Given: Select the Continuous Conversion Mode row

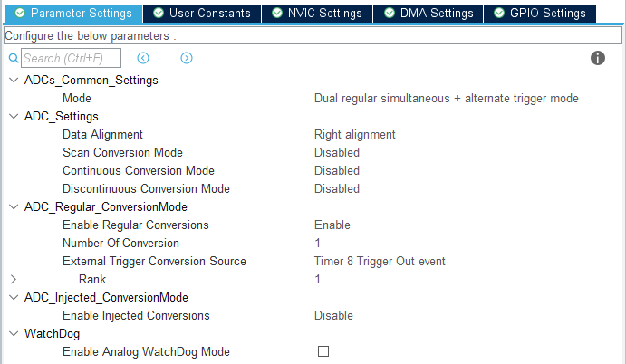Looking at the screenshot, I should click(x=138, y=170).
